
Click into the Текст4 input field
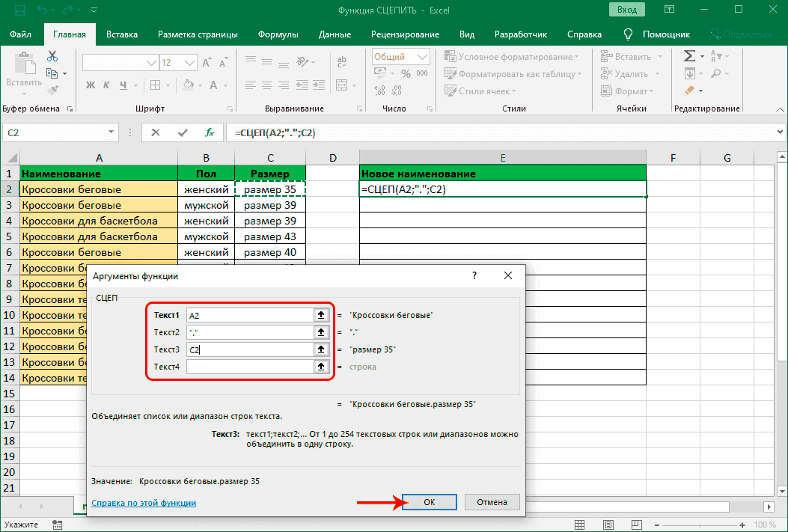tap(249, 367)
